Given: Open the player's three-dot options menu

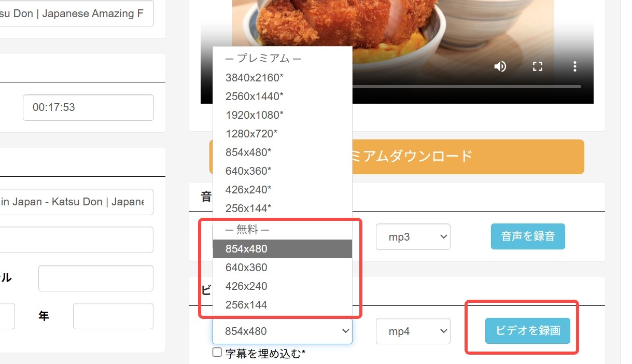Looking at the screenshot, I should [x=574, y=66].
